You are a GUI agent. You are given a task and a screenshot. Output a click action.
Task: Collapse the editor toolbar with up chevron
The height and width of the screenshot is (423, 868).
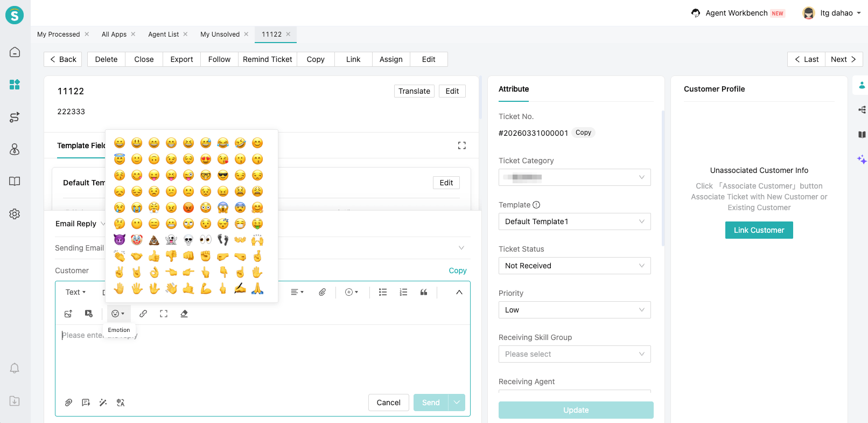459,292
